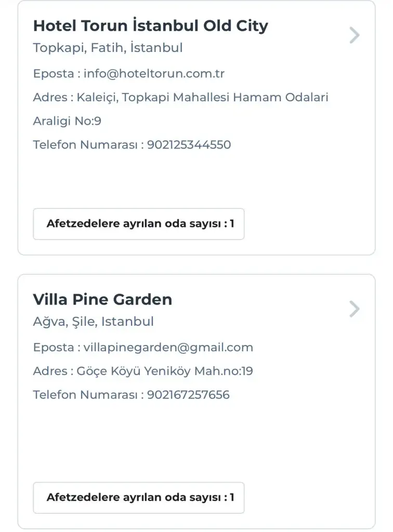Click Hotel Torun Telefon Numarası label
The image size is (393, 532).
pos(85,144)
